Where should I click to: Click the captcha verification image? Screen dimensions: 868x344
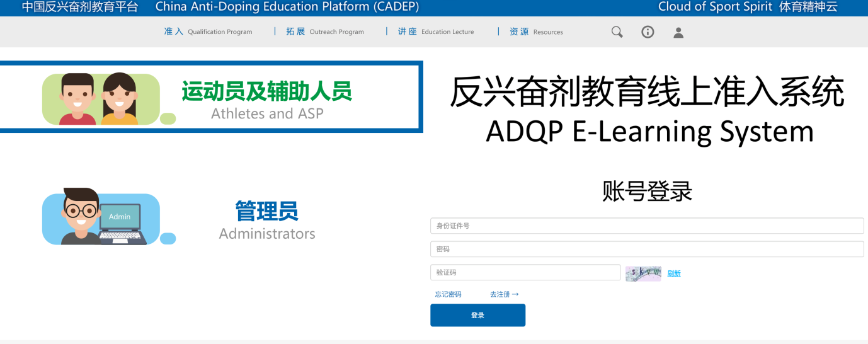click(x=643, y=273)
